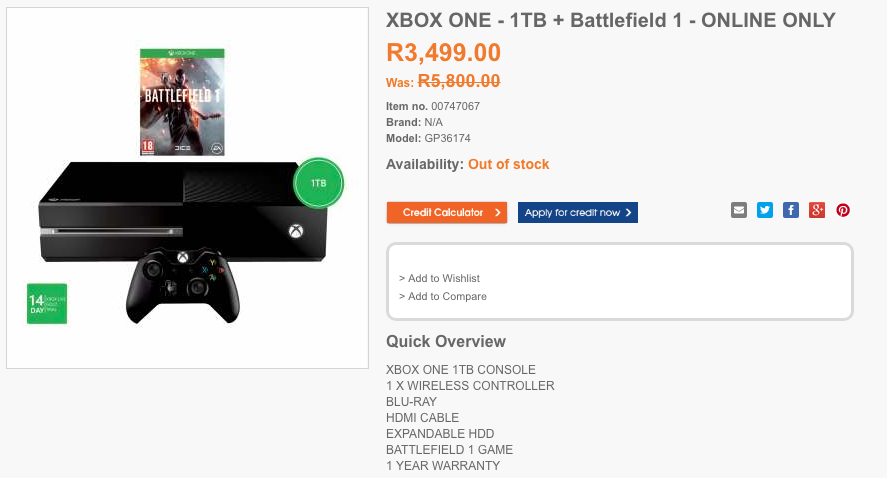Open the Credit Calculator
This screenshot has width=887, height=478.
(x=443, y=213)
